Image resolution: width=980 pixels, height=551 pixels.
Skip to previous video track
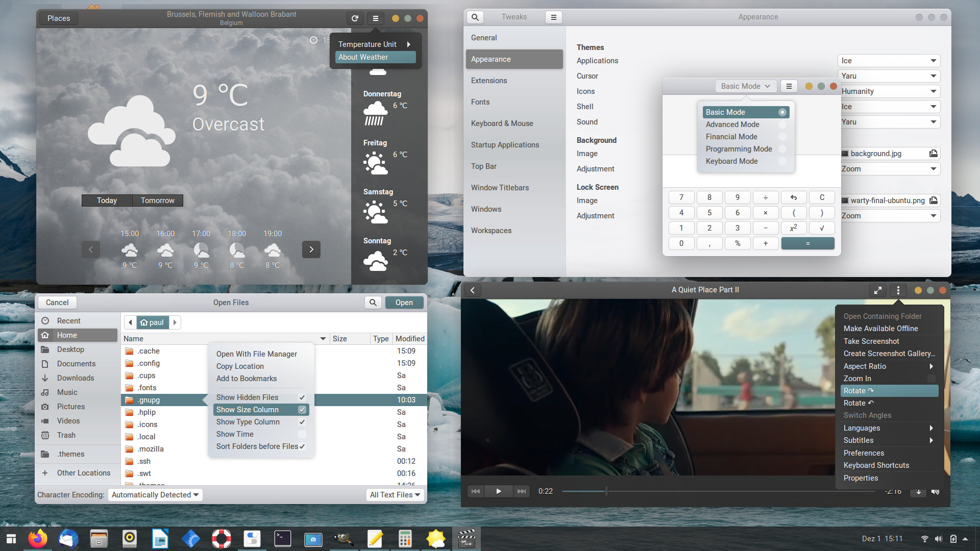point(475,491)
